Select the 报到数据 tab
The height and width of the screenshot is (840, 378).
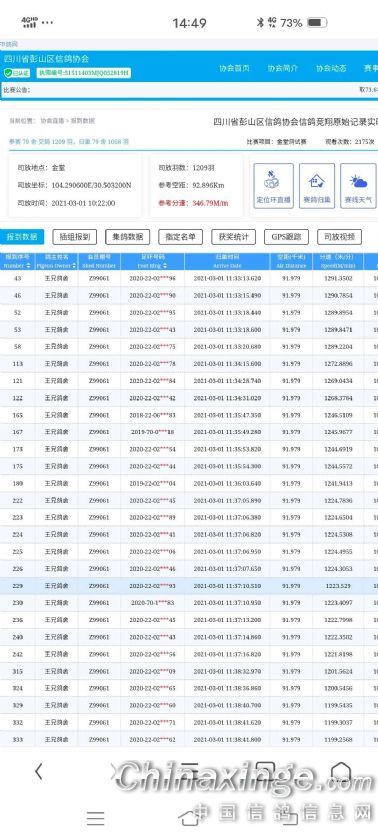pyautogui.click(x=22, y=237)
